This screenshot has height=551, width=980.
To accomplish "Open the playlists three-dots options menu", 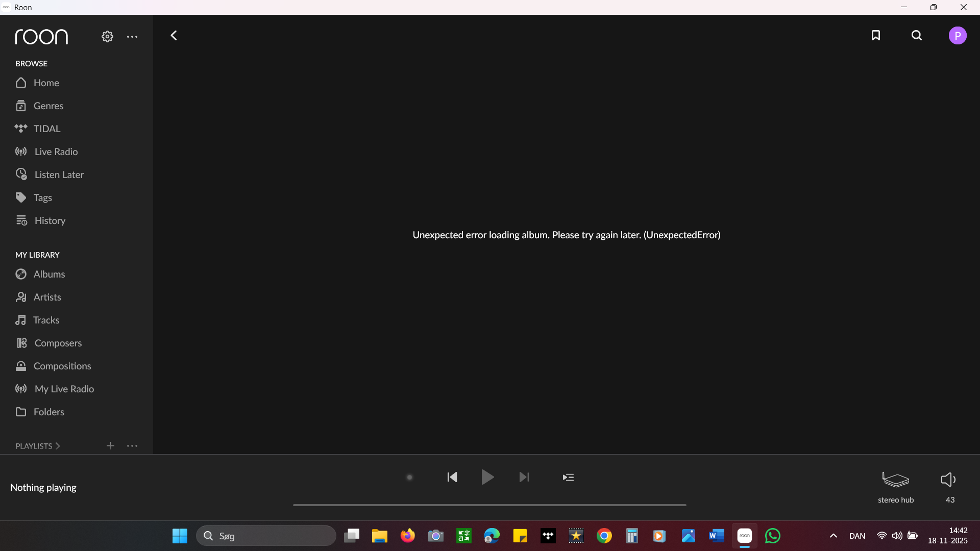I will pyautogui.click(x=132, y=446).
